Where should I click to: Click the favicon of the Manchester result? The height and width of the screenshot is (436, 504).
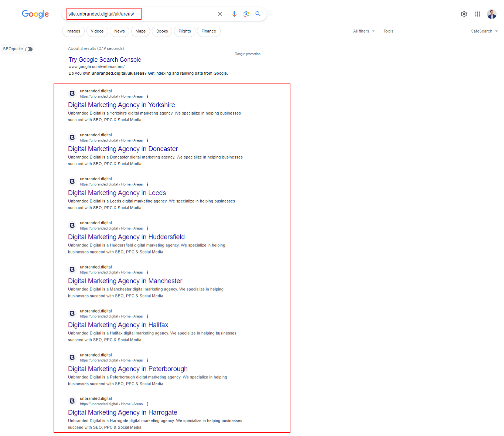(x=72, y=269)
